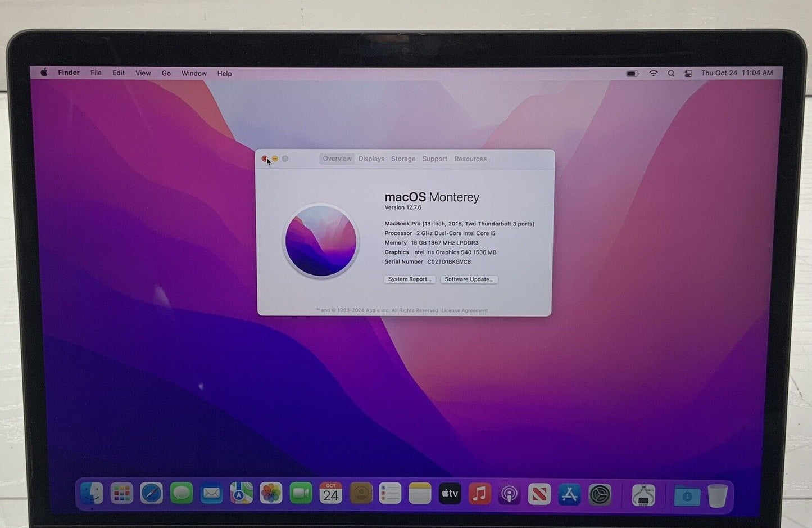Click the macOS Monterey logo image

(x=320, y=241)
